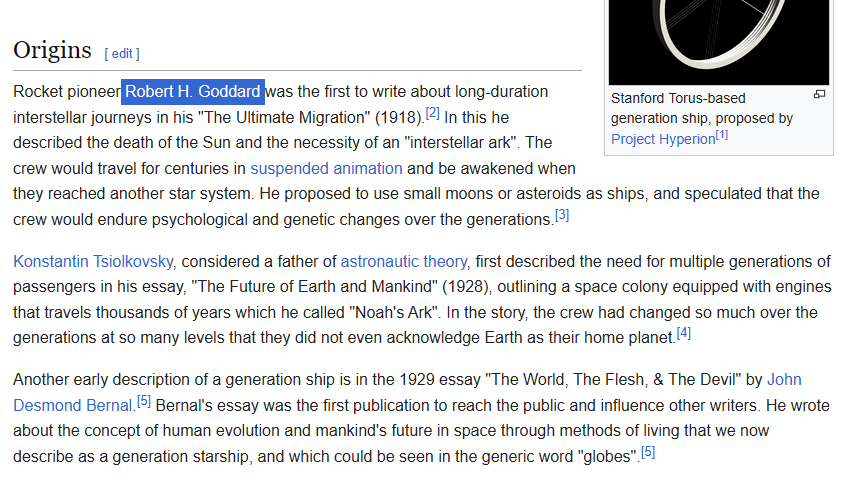Screen dimensions: 858x496
Task: Jump to citation reference 2
Action: (x=432, y=113)
